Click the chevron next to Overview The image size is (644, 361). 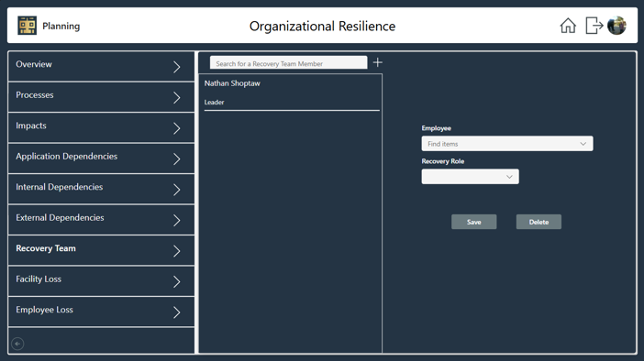pyautogui.click(x=177, y=67)
